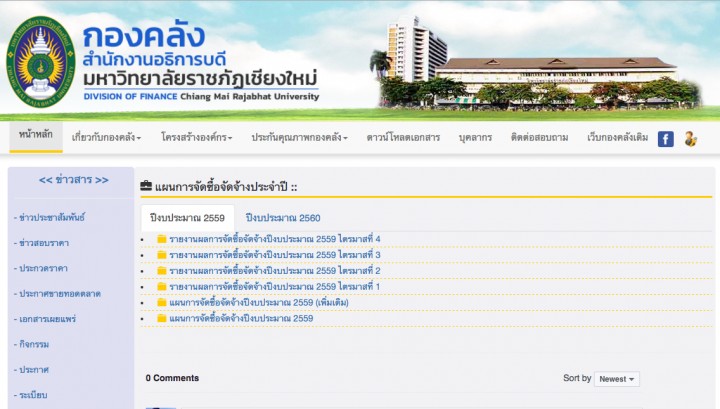Click the 0 Comments label
This screenshot has height=409, width=720.
(x=172, y=378)
